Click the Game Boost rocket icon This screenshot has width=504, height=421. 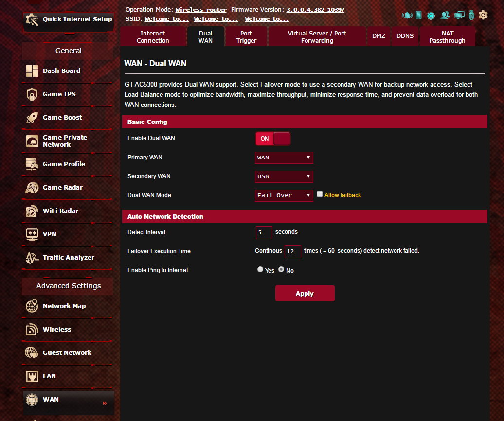coord(32,118)
